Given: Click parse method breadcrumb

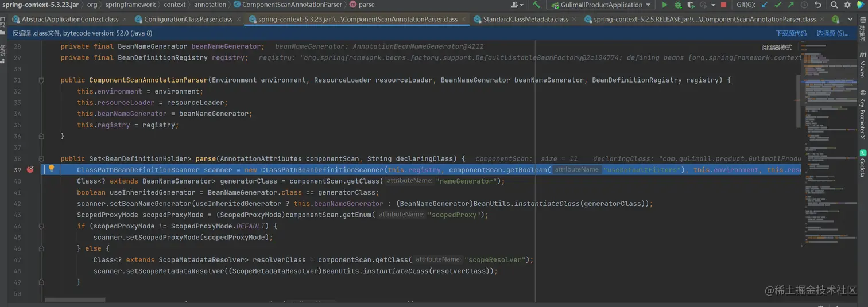Looking at the screenshot, I should tap(362, 5).
